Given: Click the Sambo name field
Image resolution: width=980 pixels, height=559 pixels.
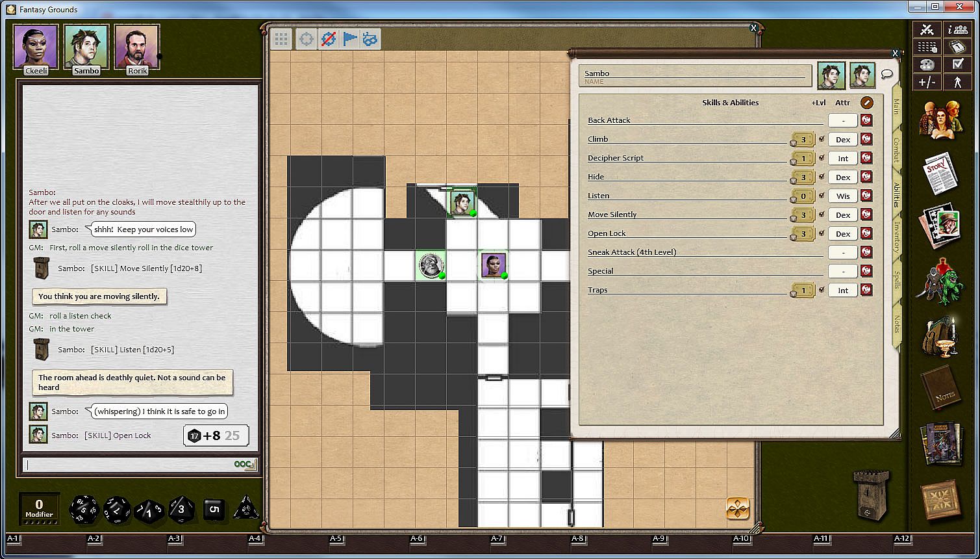Looking at the screenshot, I should 696,75.
